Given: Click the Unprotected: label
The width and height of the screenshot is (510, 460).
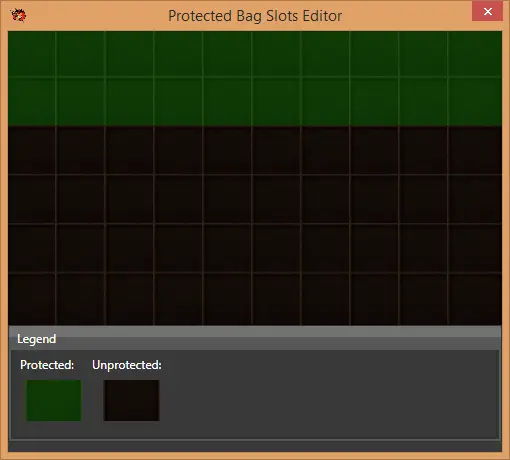Looking at the screenshot, I should [x=127, y=365].
